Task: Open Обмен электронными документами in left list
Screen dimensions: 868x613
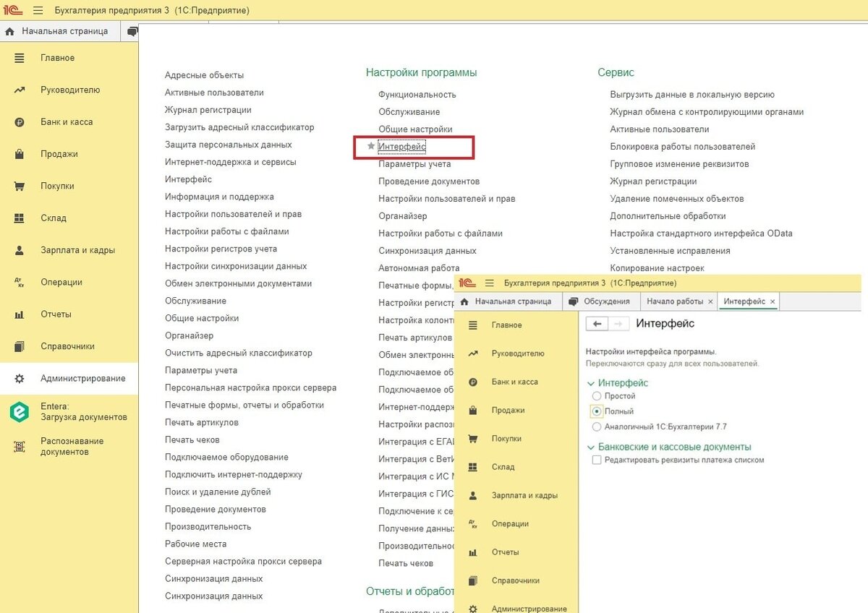Action: click(239, 283)
